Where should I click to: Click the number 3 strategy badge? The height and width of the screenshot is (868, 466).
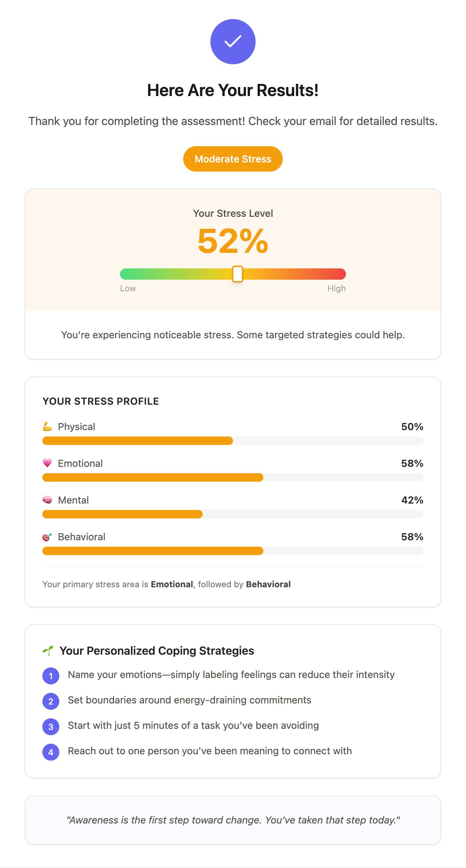51,727
